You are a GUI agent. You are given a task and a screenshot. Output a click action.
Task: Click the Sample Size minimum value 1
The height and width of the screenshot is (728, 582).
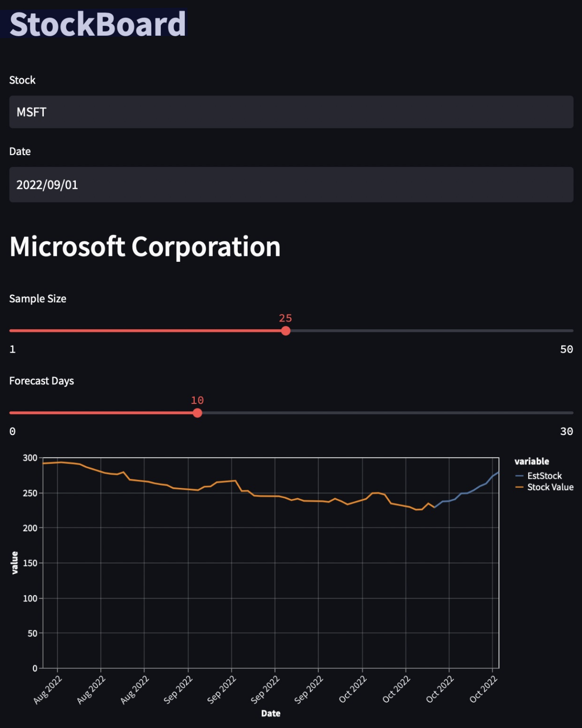coord(13,350)
